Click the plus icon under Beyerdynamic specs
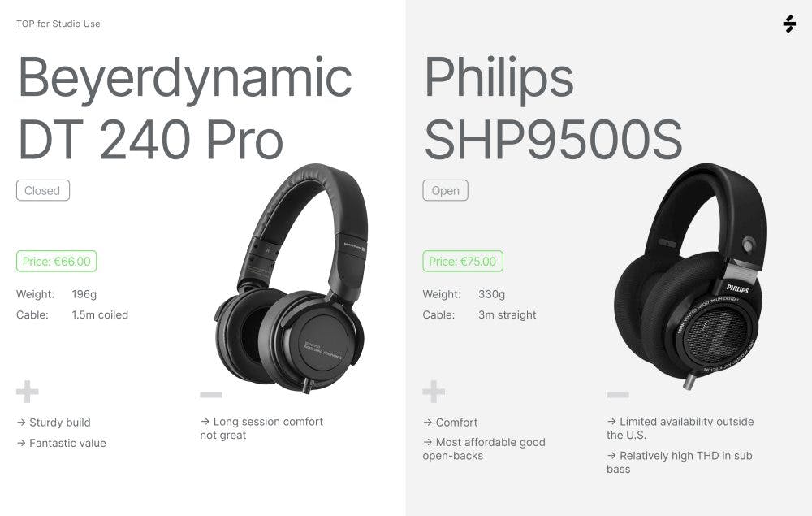The image size is (812, 516). click(x=28, y=392)
